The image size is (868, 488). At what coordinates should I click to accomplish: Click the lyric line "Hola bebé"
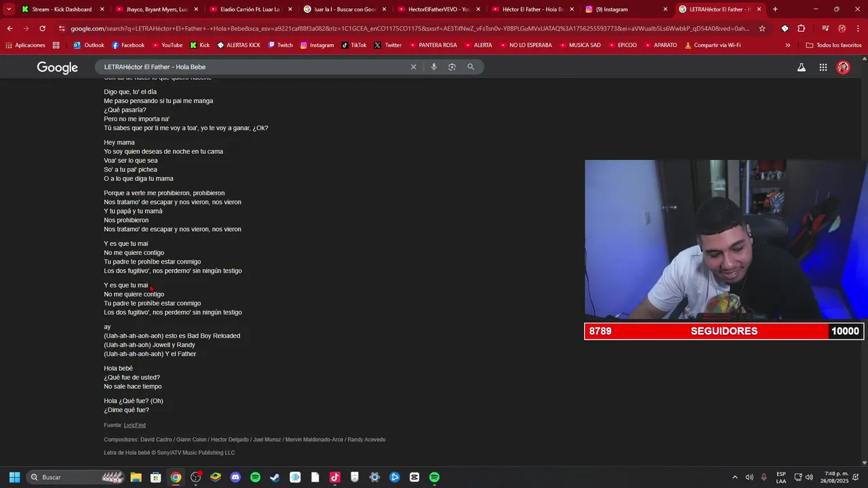pyautogui.click(x=119, y=368)
